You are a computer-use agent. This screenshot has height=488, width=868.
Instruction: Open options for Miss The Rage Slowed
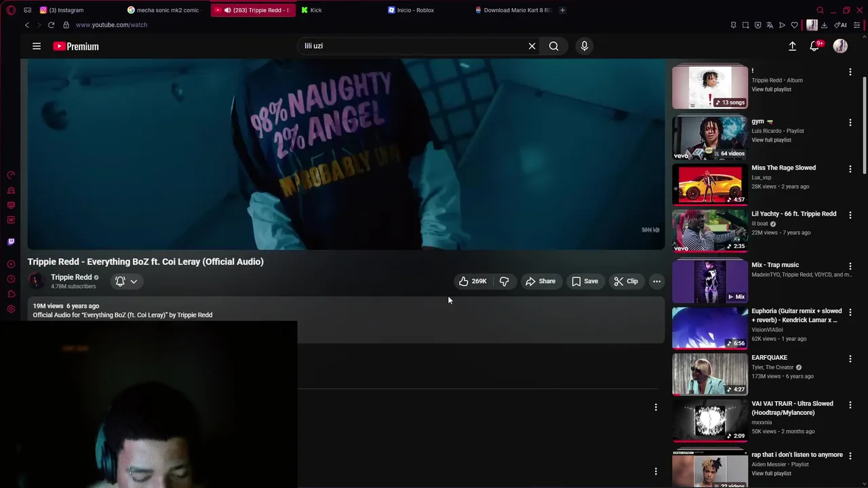click(x=850, y=169)
